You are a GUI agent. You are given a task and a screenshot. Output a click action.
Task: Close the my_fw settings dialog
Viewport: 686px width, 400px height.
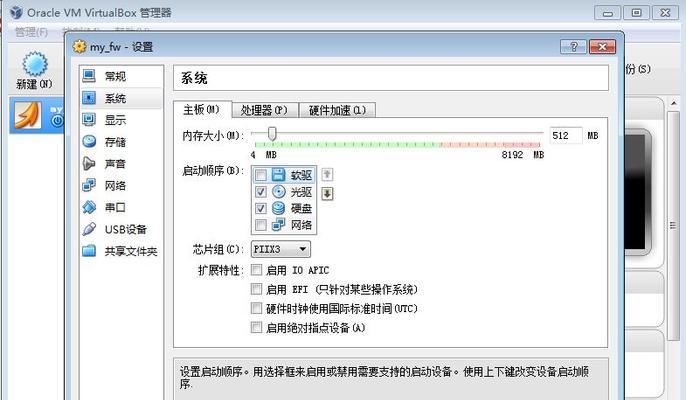click(602, 46)
